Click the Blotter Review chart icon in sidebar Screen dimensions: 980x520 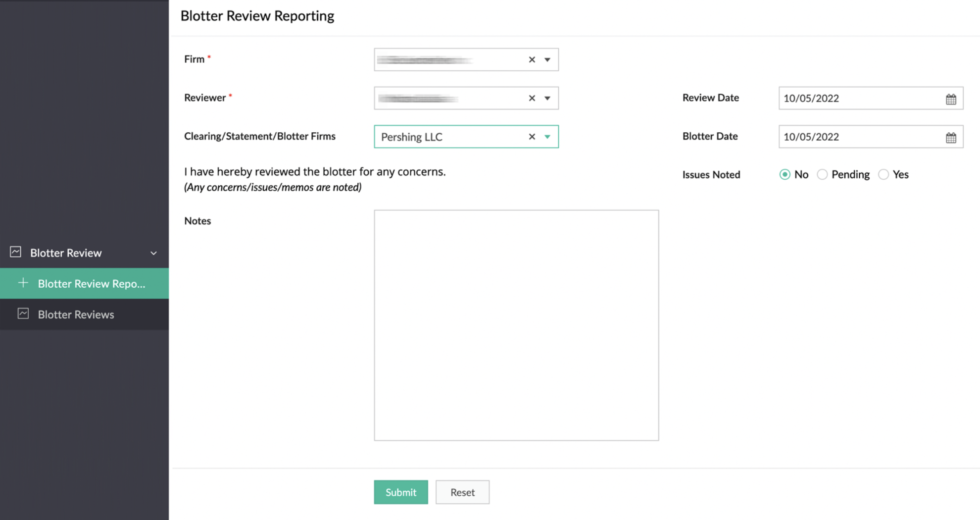point(16,252)
